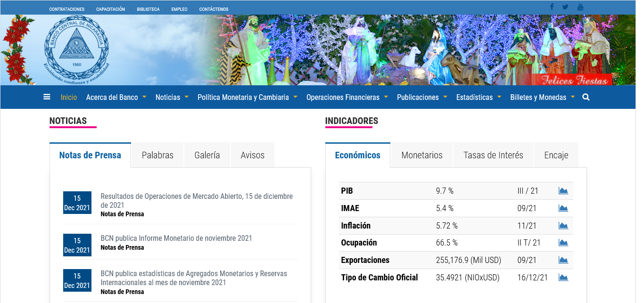The width and height of the screenshot is (644, 303).
Task: Open the Informe Monetario de noviembre 2021 article
Action: point(176,238)
